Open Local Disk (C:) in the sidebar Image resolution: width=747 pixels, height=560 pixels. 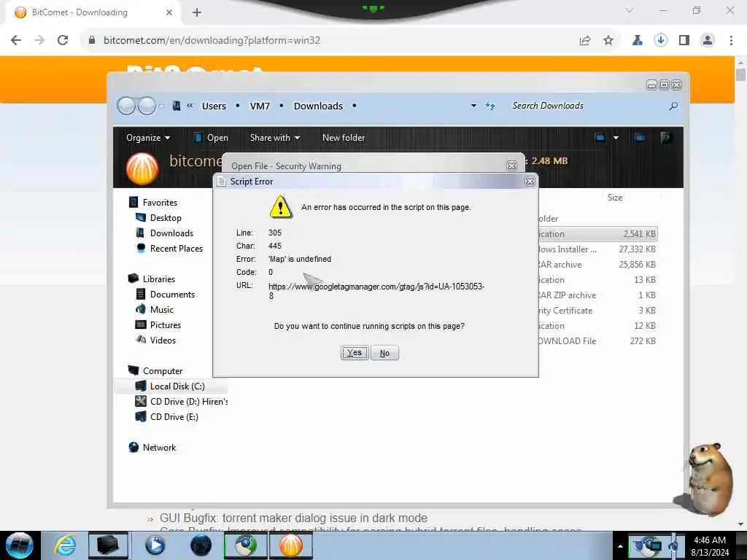click(177, 386)
